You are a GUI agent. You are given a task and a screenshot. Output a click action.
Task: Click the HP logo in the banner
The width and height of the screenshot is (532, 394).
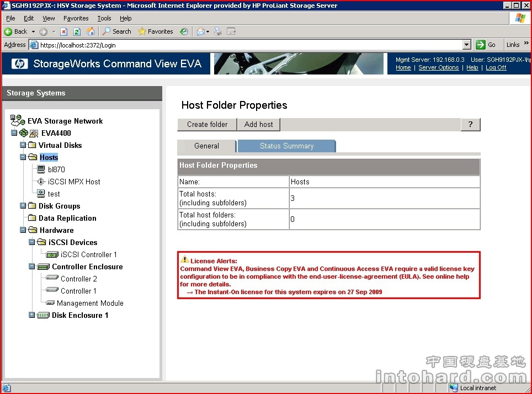click(19, 64)
